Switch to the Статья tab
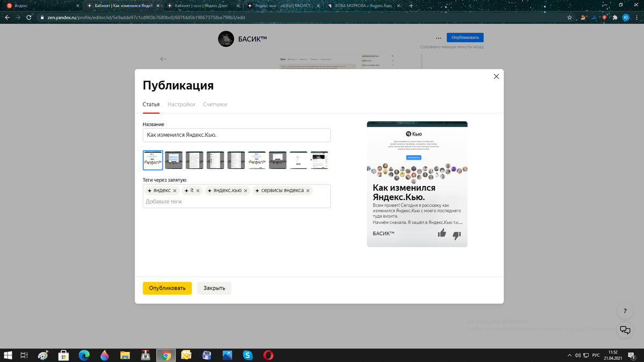The image size is (644, 362). pos(151,104)
